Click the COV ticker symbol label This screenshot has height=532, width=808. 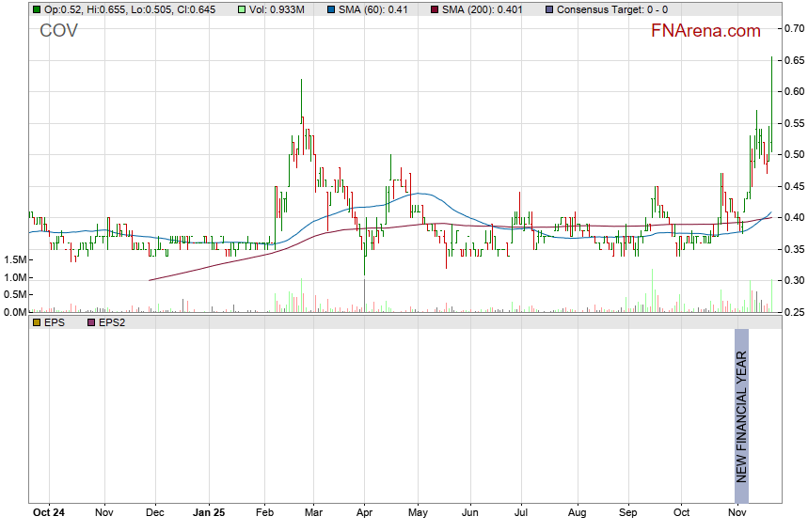click(58, 31)
